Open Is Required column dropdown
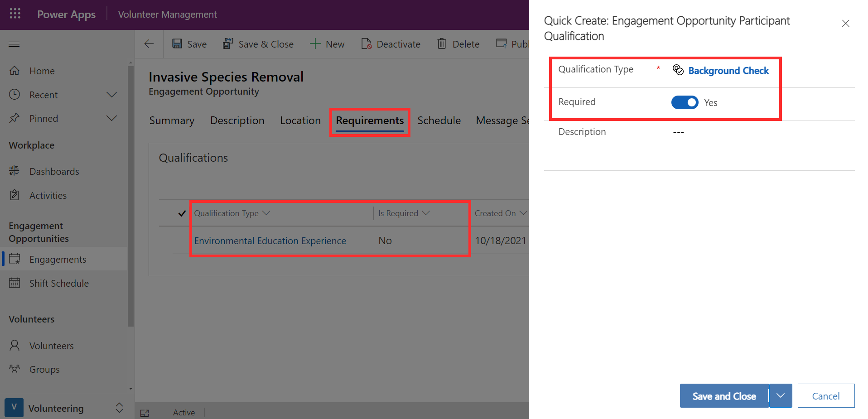The width and height of the screenshot is (868, 419). (426, 213)
